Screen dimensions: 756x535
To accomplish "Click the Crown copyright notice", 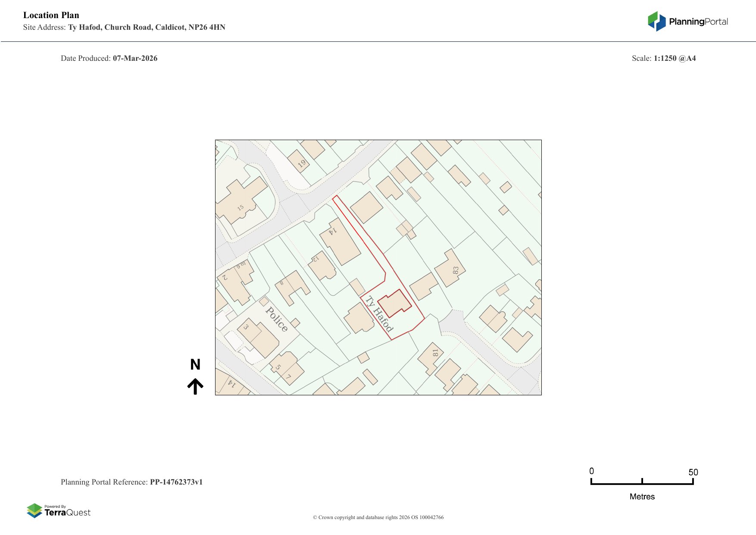I will click(x=378, y=517).
